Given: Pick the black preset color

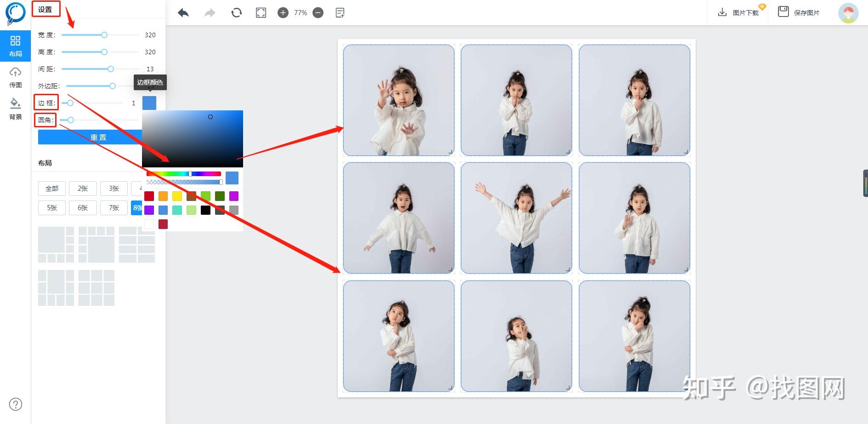Looking at the screenshot, I should coord(206,210).
